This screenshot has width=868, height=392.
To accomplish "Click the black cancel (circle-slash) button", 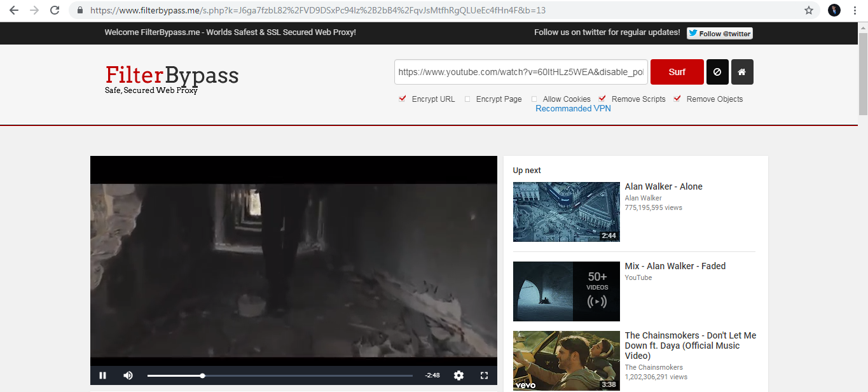I will pos(717,72).
